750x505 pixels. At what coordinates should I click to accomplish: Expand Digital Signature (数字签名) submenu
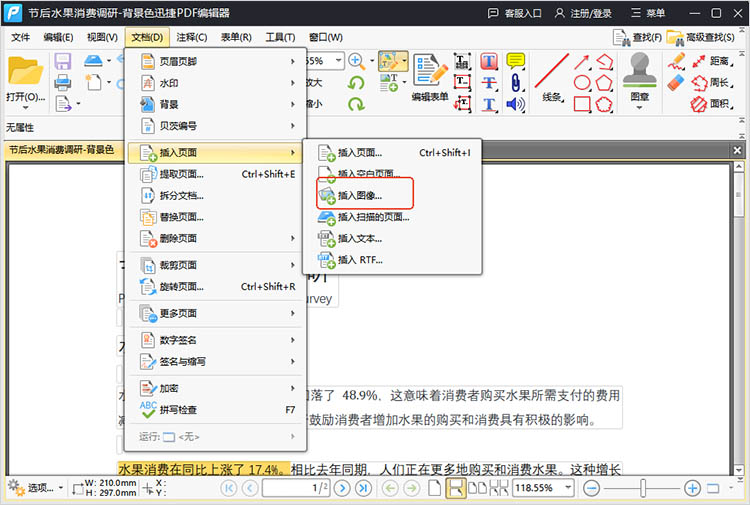[x=217, y=340]
